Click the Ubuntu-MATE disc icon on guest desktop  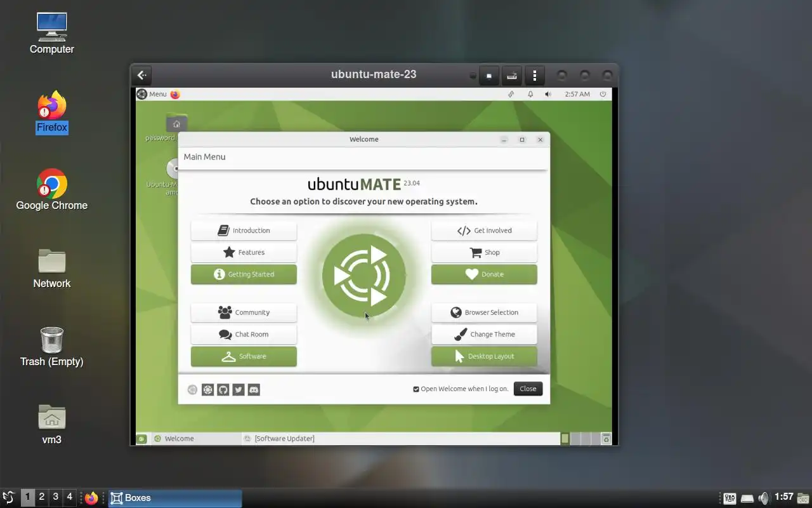tap(173, 169)
